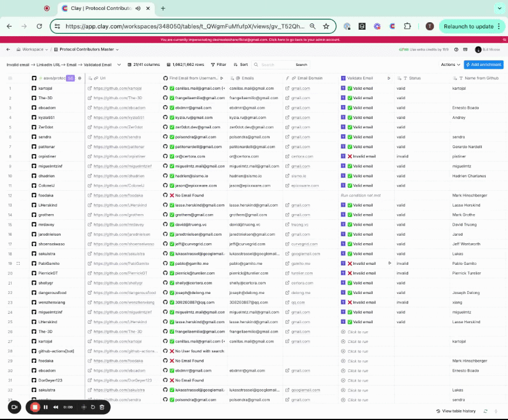Open the help question mark icon
Screen dimensions: 508x420
pyautogui.click(x=457, y=50)
